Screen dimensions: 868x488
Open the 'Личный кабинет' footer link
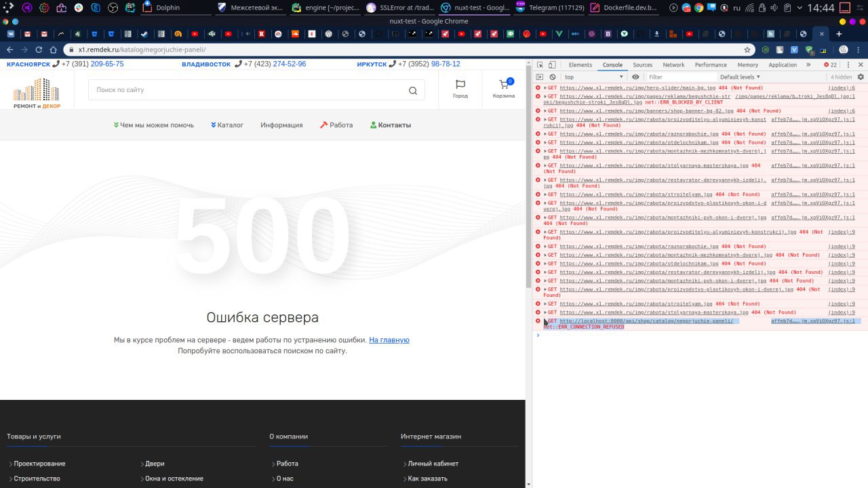[x=433, y=464]
